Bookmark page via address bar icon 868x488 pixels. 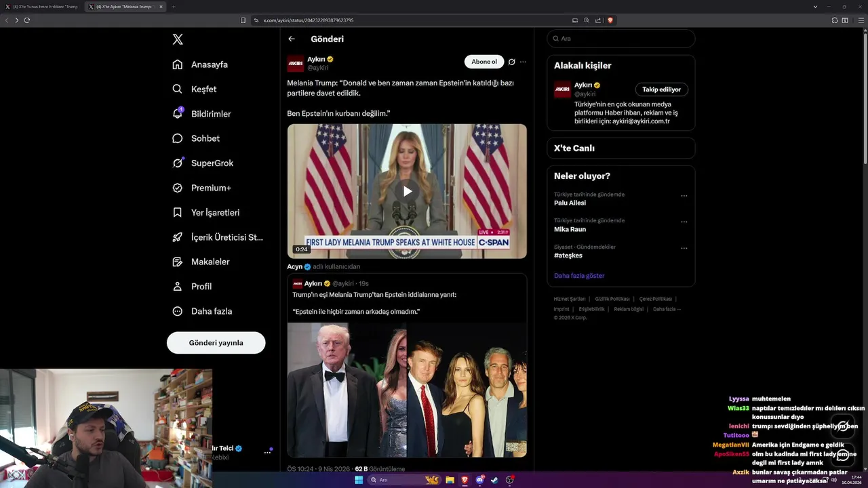click(243, 20)
